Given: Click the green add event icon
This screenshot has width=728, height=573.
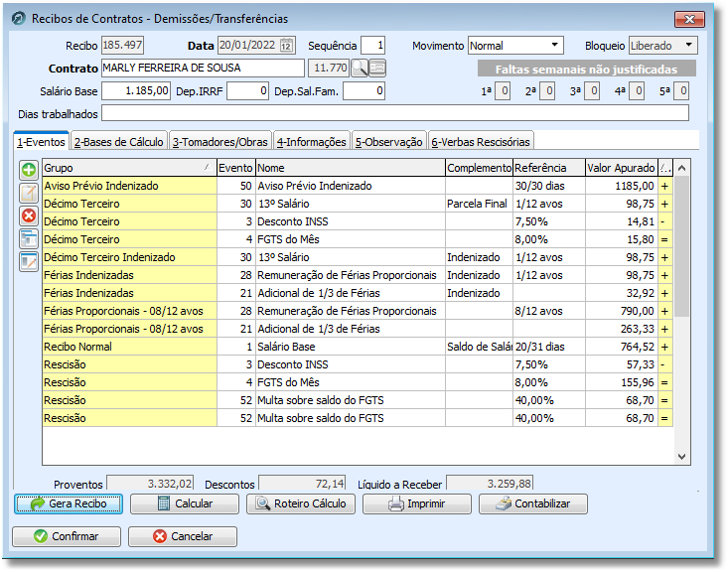Looking at the screenshot, I should point(29,170).
